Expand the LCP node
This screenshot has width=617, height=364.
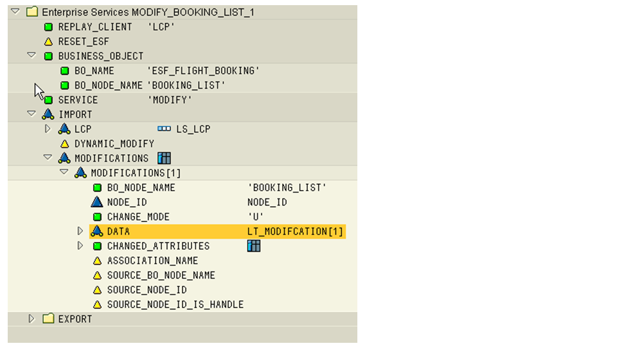click(x=48, y=129)
